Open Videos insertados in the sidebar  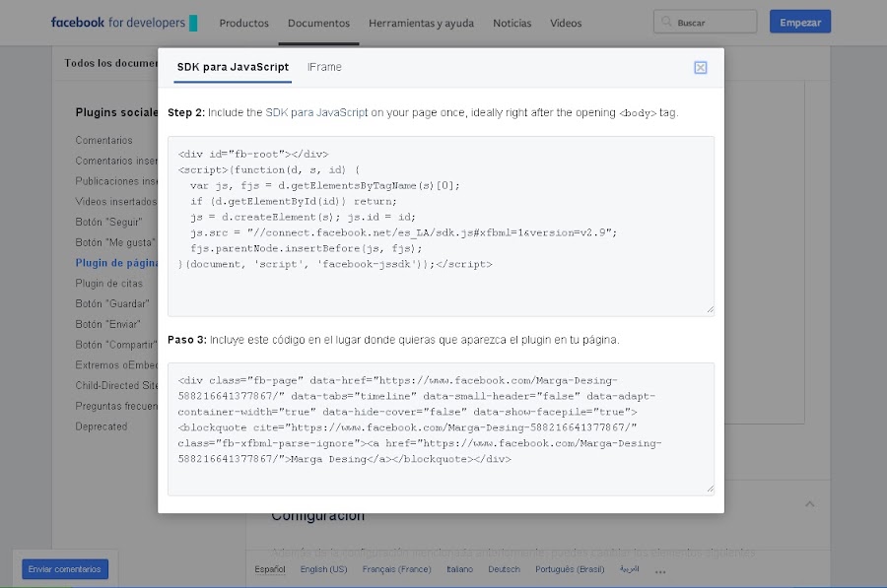[x=116, y=201]
